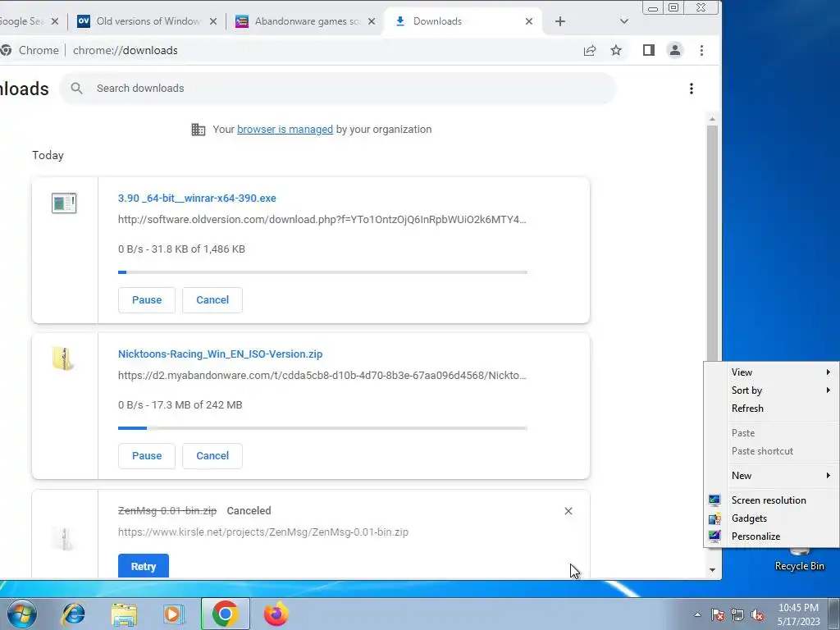Open Screen resolution from context menu
This screenshot has width=840, height=630.
coord(771,500)
